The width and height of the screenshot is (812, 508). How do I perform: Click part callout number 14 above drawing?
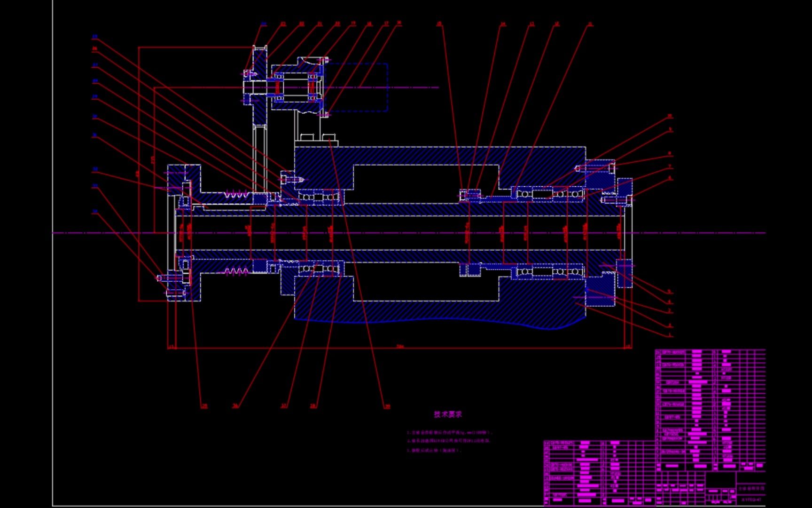pos(503,24)
